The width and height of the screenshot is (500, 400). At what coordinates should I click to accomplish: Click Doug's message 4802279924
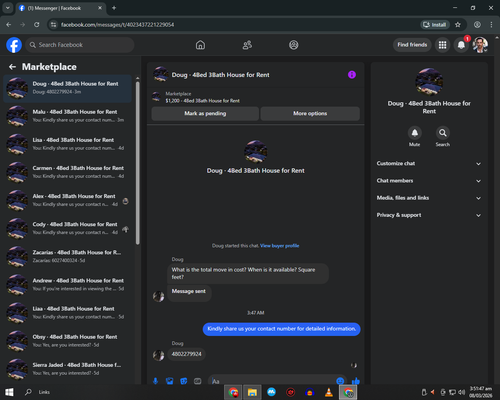pyautogui.click(x=187, y=354)
